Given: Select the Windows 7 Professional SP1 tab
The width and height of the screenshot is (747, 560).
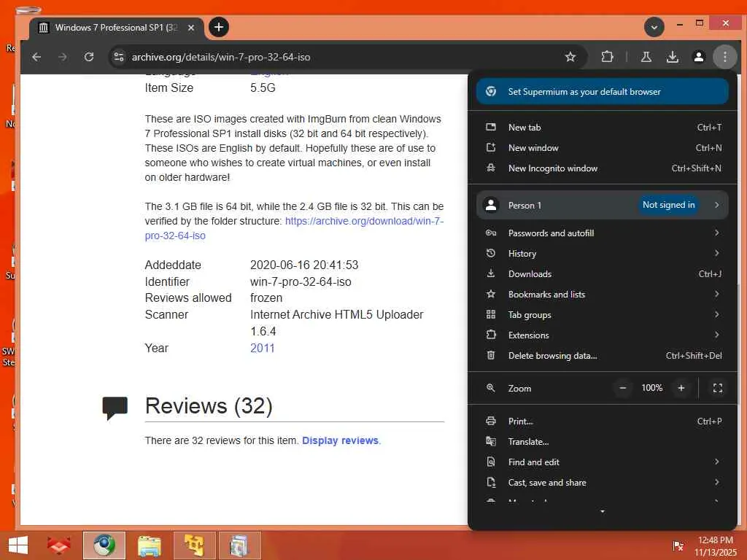Looking at the screenshot, I should point(117,28).
